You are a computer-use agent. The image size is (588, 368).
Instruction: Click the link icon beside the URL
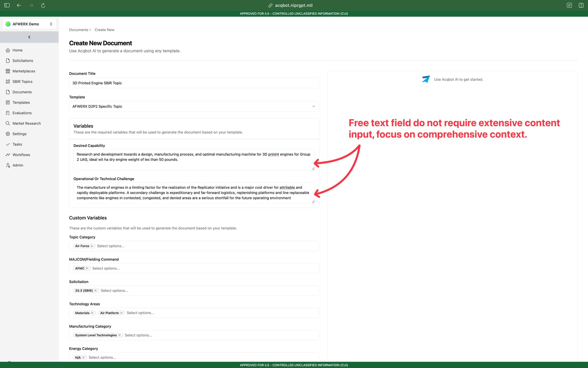click(x=270, y=6)
